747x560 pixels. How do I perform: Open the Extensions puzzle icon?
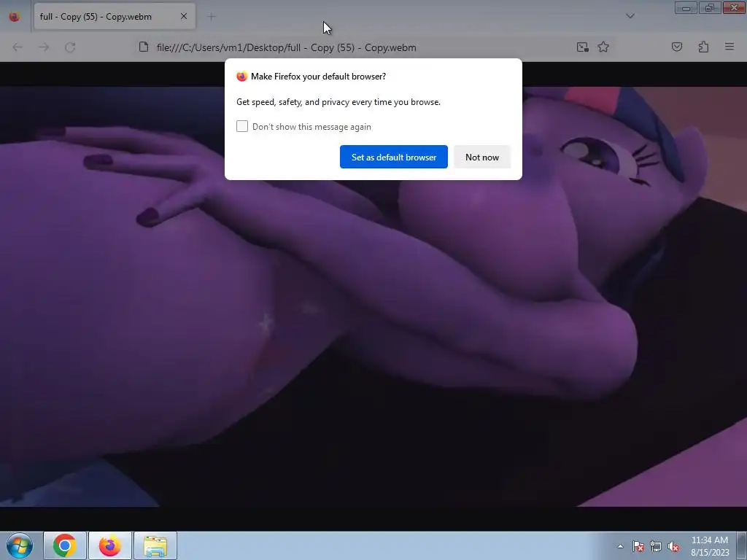(x=703, y=47)
